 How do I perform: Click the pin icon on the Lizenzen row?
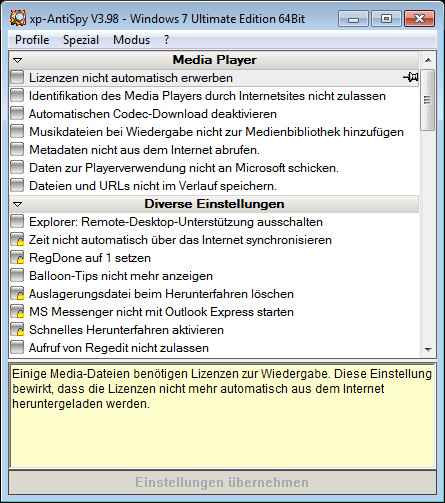pos(411,77)
